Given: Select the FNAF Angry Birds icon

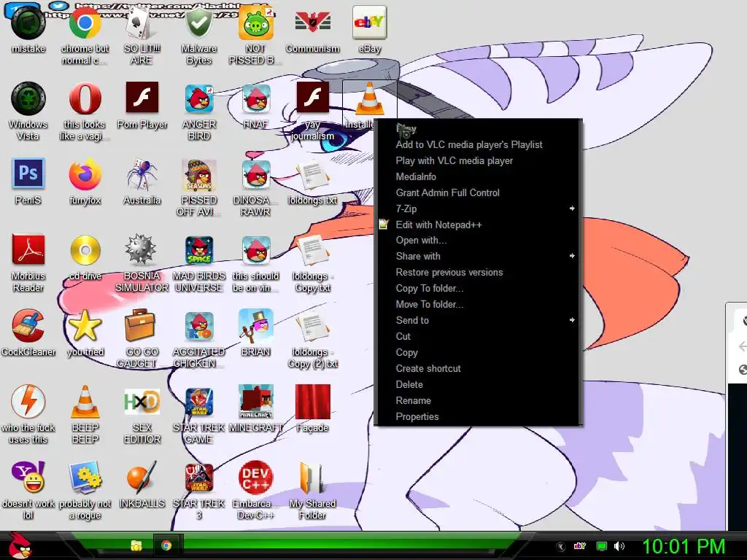Looking at the screenshot, I should 256,99.
